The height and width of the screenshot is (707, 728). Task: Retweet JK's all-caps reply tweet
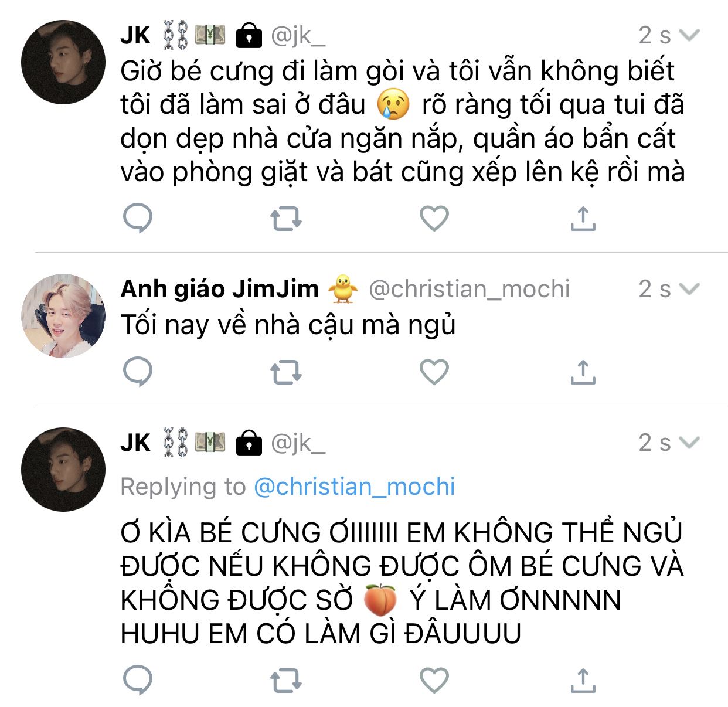pos(286,681)
